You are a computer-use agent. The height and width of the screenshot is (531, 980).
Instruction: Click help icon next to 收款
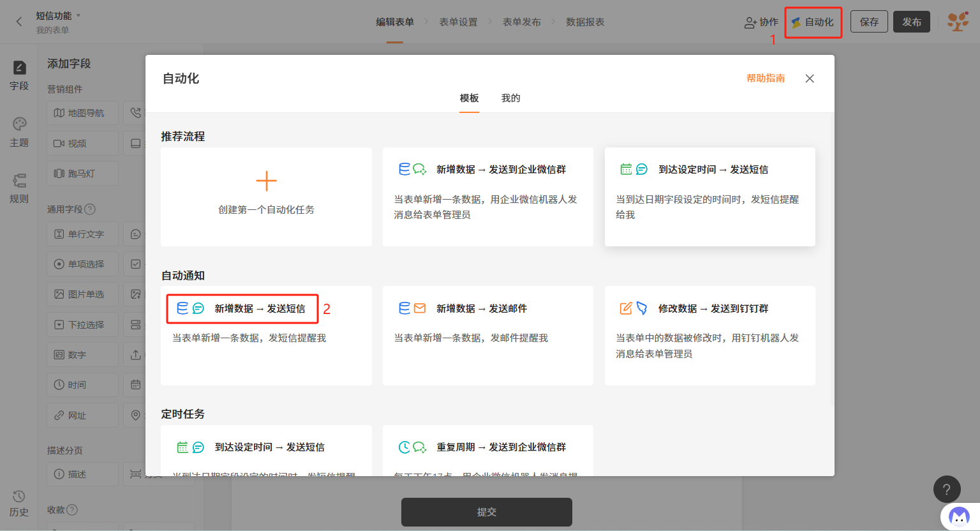(72, 510)
